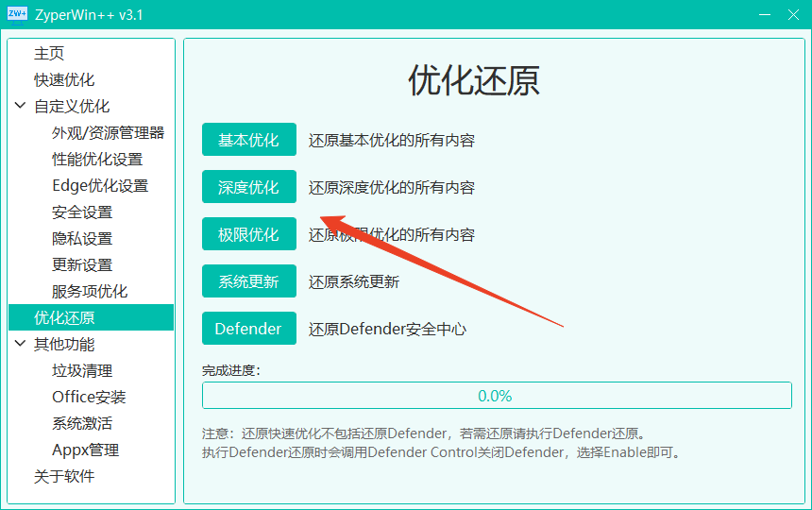Click the 深度优化 restore button
The image size is (812, 510).
tap(248, 187)
